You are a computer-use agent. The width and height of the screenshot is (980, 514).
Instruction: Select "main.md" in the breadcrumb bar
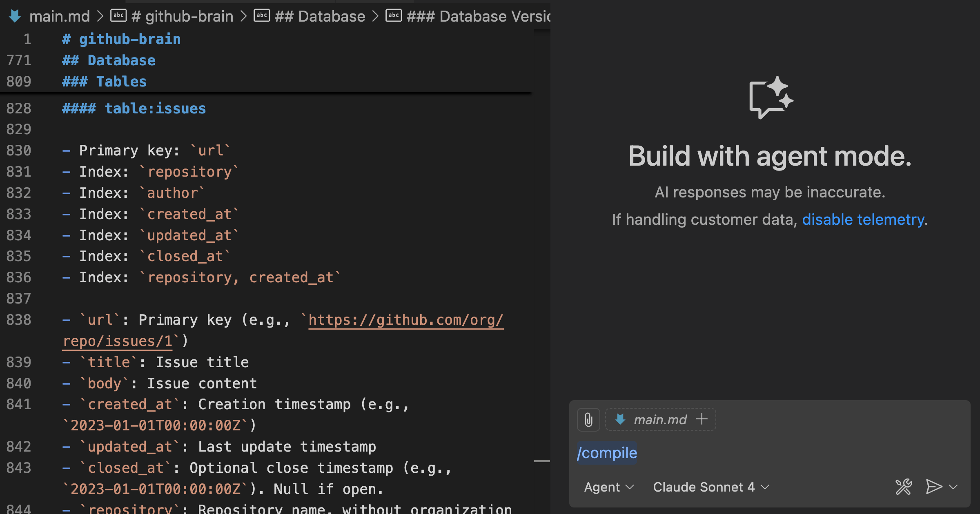coord(60,16)
